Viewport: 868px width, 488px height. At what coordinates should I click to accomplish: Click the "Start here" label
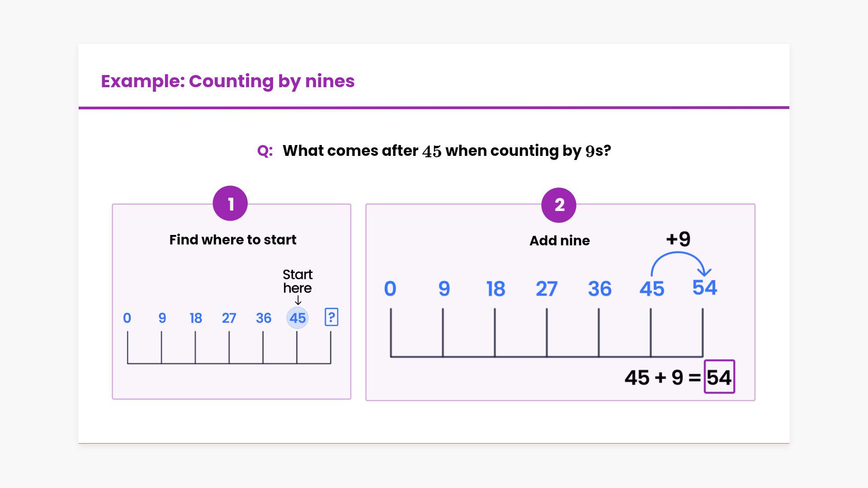(297, 281)
